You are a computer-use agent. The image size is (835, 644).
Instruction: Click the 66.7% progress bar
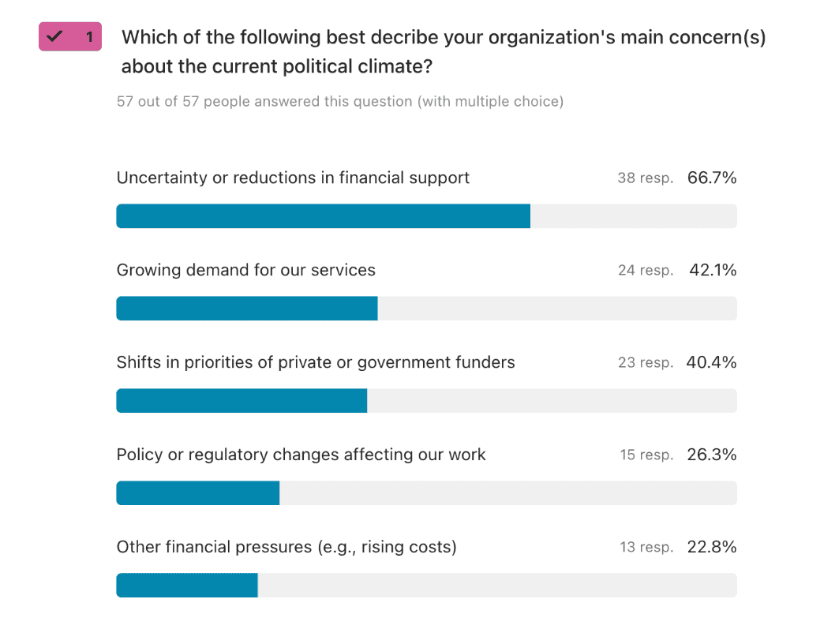[x=323, y=216]
